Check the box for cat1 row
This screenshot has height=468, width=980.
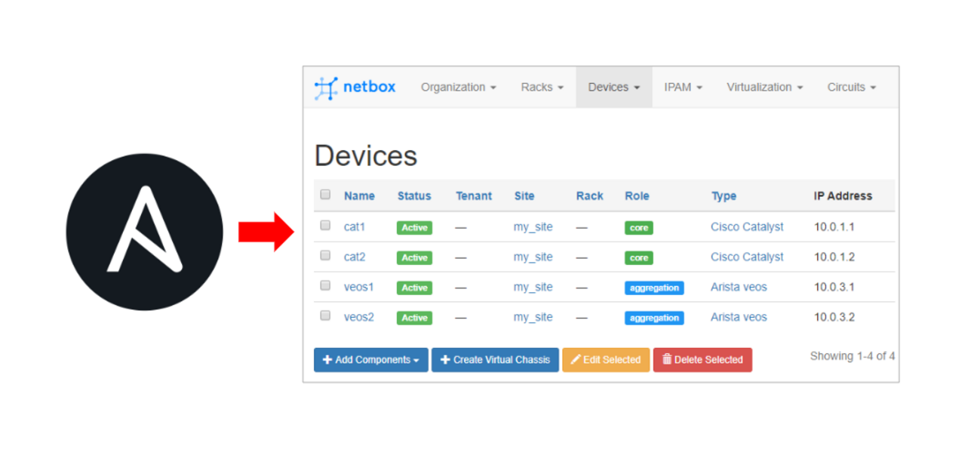325,225
